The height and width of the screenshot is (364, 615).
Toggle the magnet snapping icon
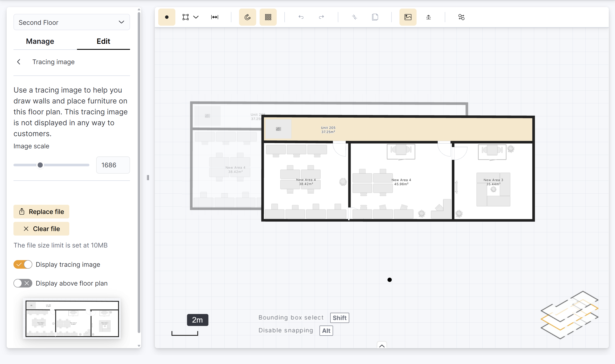pyautogui.click(x=248, y=17)
